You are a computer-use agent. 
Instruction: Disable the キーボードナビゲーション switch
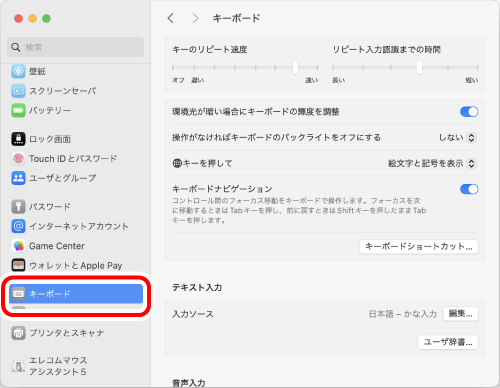point(469,189)
